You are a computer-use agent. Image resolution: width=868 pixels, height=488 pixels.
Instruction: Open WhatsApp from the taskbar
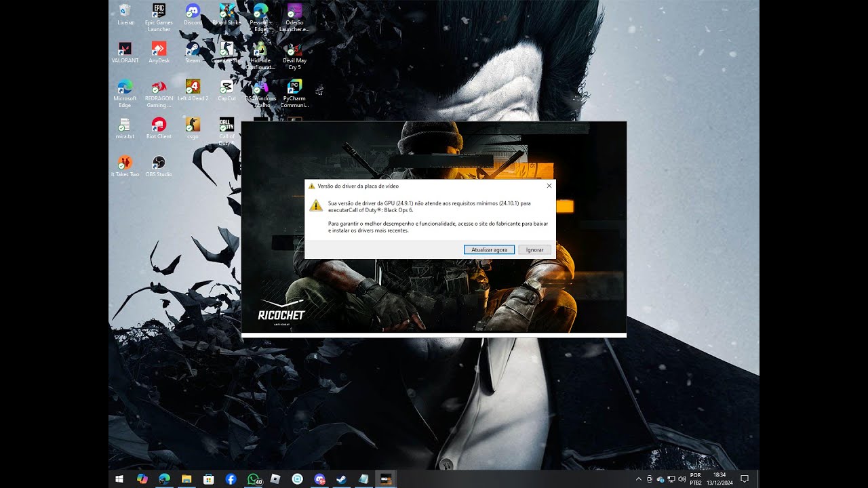(254, 479)
